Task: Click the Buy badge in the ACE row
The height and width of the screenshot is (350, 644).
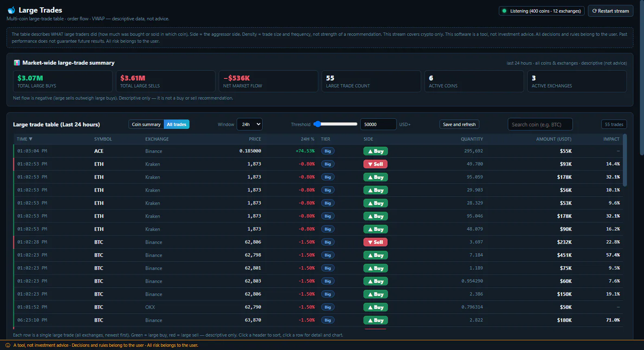Action: (x=376, y=151)
